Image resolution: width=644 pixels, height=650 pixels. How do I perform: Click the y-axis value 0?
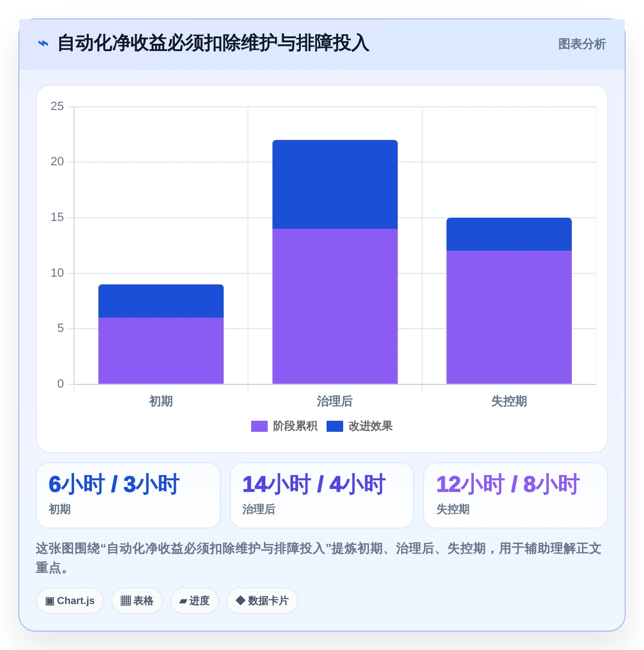tap(60, 384)
